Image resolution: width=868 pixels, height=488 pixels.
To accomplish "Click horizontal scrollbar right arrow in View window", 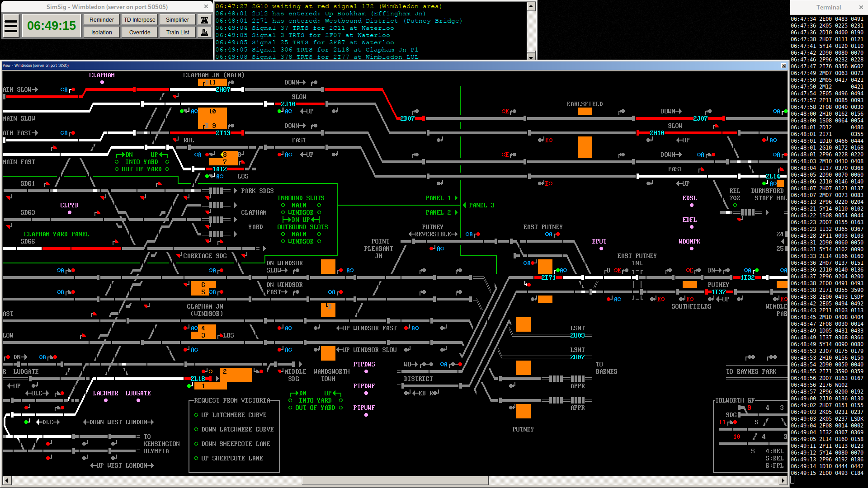I will (x=783, y=481).
